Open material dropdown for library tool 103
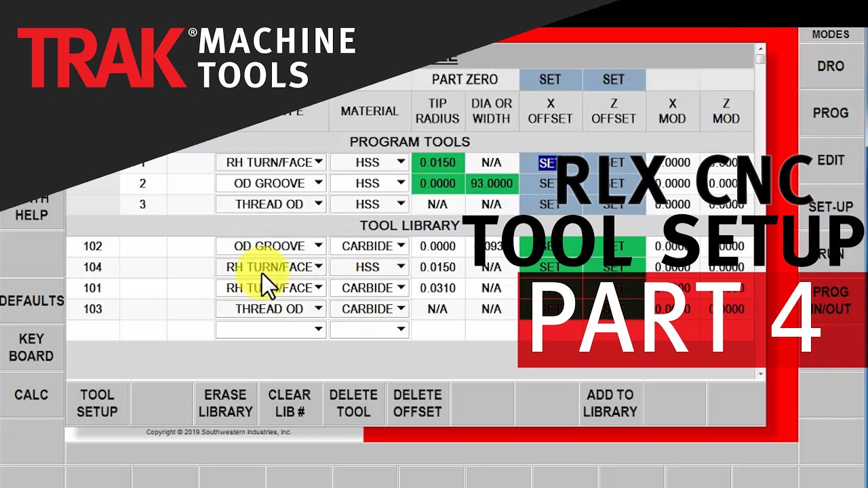The image size is (868, 488). 370,308
